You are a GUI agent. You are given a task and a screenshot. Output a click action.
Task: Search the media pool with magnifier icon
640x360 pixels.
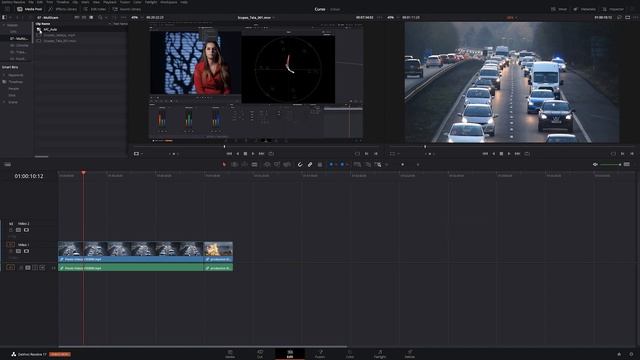click(x=100, y=18)
